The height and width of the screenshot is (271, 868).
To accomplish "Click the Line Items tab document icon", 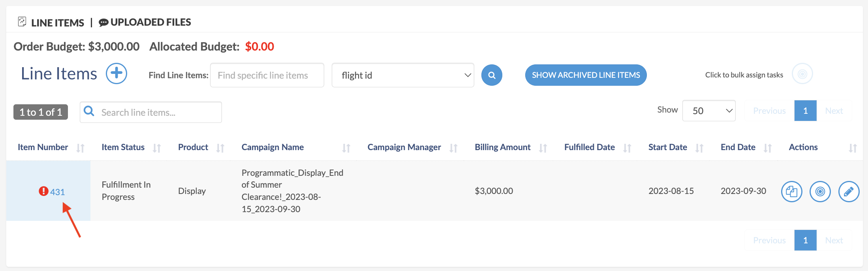I will pyautogui.click(x=22, y=22).
